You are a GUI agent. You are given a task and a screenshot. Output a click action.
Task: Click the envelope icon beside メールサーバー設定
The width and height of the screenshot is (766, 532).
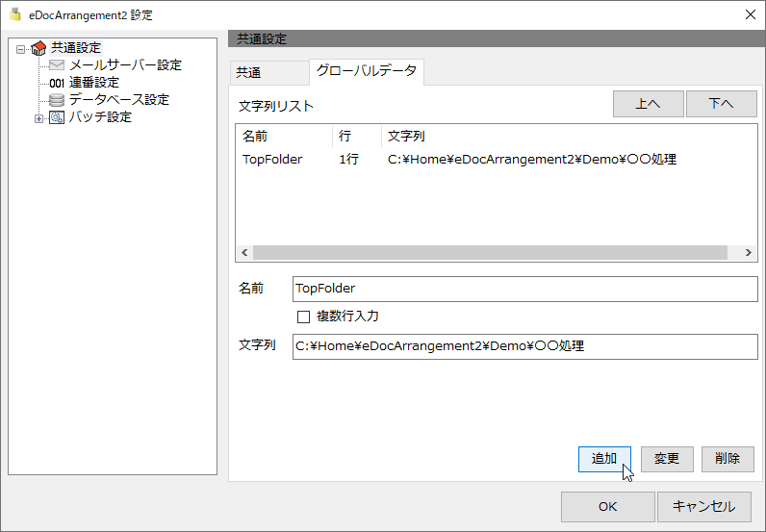(x=57, y=65)
